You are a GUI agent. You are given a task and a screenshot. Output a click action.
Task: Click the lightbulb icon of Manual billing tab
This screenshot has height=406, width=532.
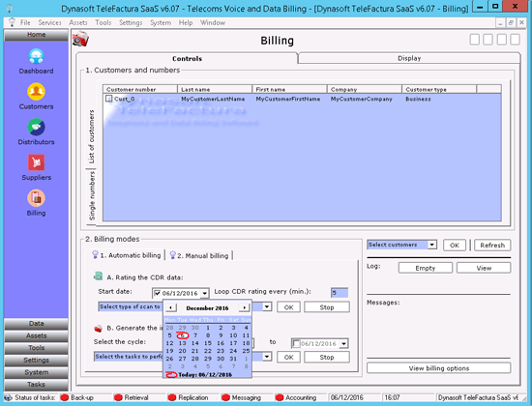point(173,255)
